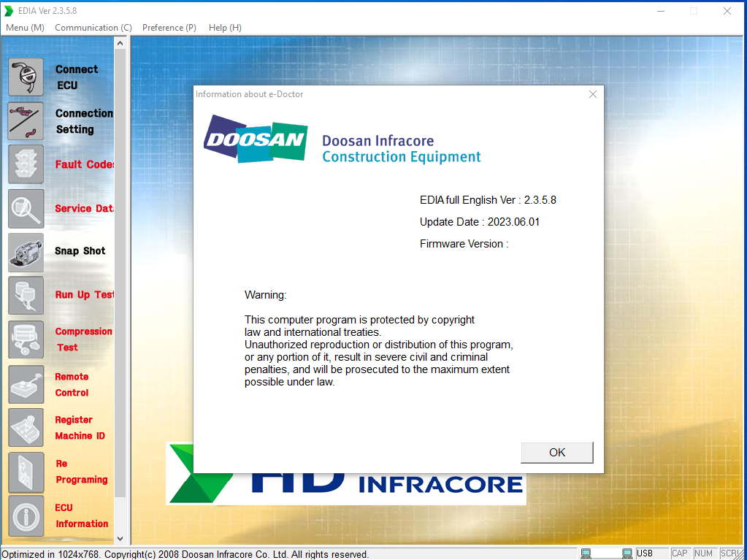This screenshot has width=747, height=560.
Task: Open the Communication (C) menu
Action: click(x=92, y=27)
